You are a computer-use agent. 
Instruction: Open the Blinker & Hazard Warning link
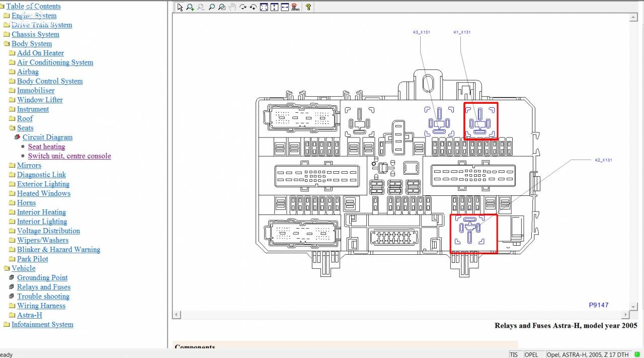(x=58, y=250)
